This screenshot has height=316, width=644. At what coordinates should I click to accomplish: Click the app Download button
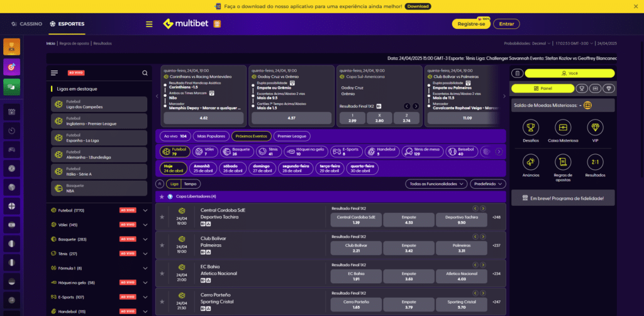(418, 6)
